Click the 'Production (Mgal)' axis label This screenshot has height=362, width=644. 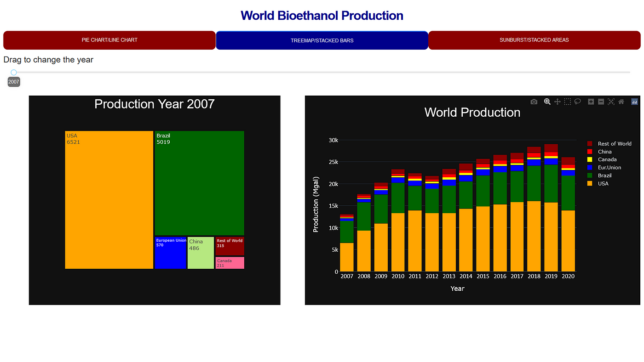tap(316, 204)
